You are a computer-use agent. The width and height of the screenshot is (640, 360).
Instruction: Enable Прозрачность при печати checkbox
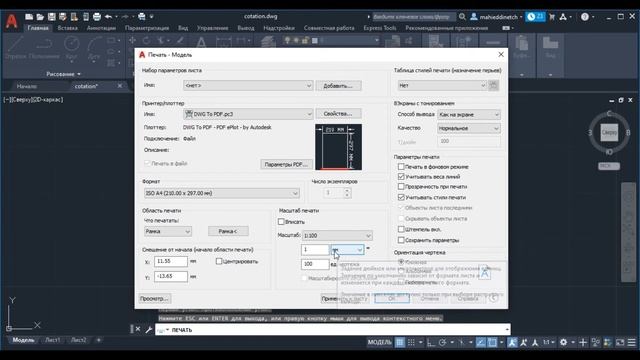tap(401, 187)
